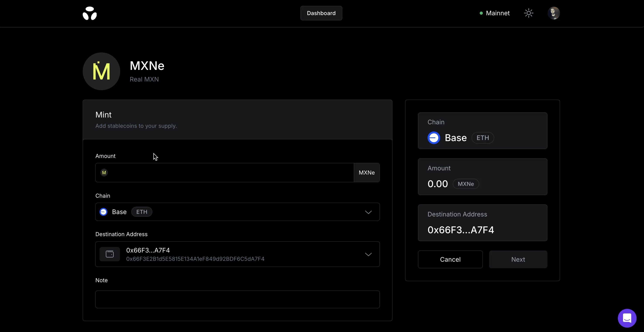Click the large MXNe token logo
This screenshot has height=332, width=644.
coord(101,71)
